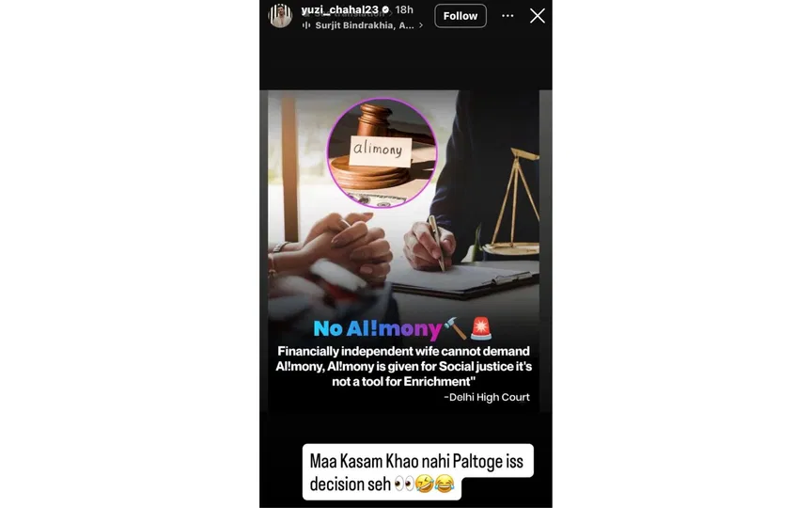Tap the audio waveform music icon
812x508 pixels.
point(306,24)
